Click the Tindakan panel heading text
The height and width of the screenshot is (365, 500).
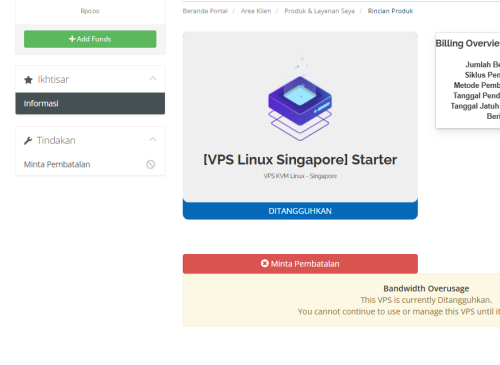(x=56, y=141)
